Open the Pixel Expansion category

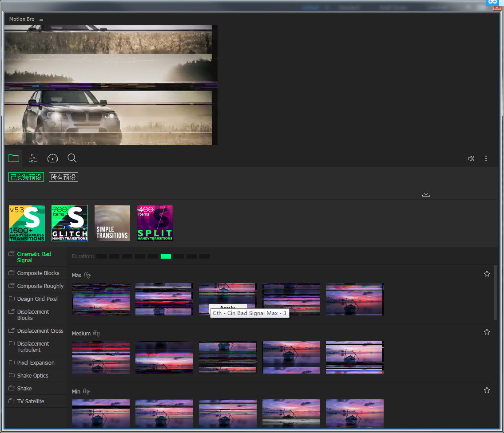[36, 362]
